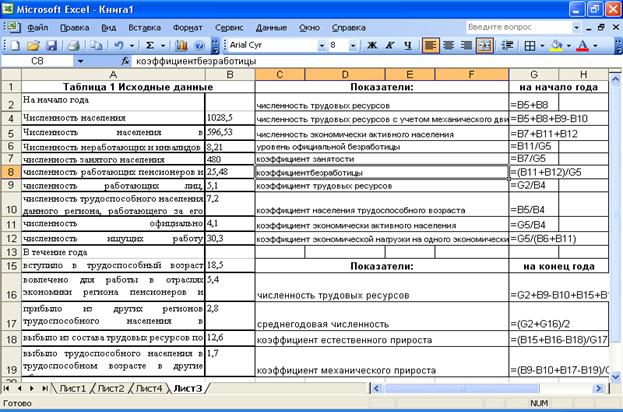
Task: Open Excel Help question mark icon
Action: point(199,46)
